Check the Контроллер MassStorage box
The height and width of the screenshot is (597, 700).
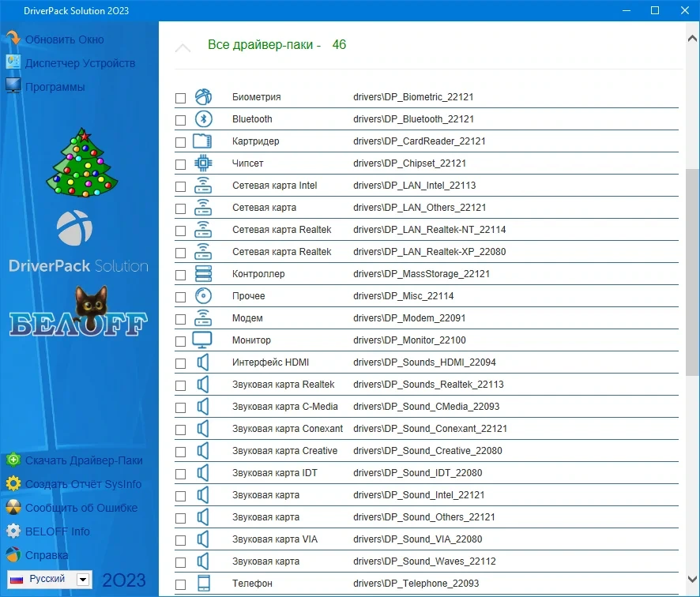pyautogui.click(x=180, y=275)
